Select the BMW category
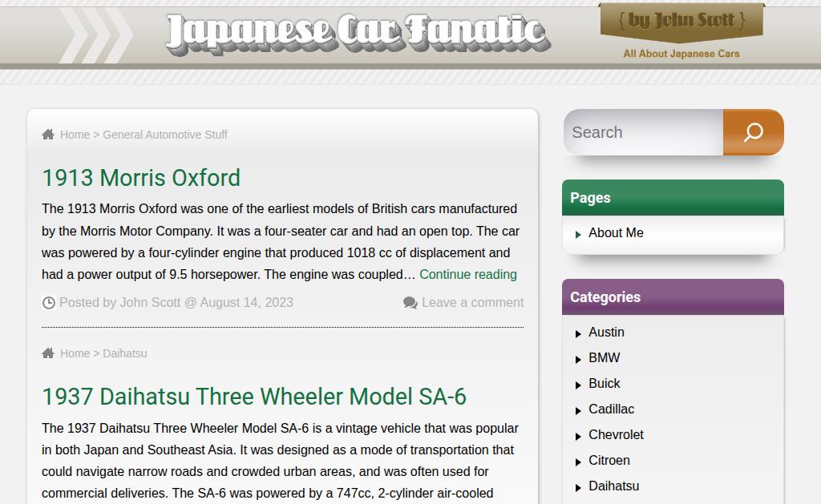The width and height of the screenshot is (821, 504). (605, 358)
